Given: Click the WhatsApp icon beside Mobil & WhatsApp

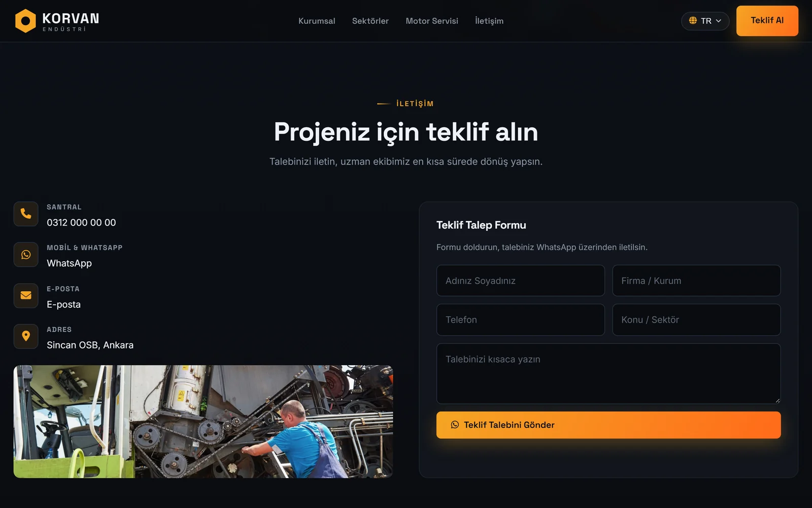Looking at the screenshot, I should [x=26, y=255].
